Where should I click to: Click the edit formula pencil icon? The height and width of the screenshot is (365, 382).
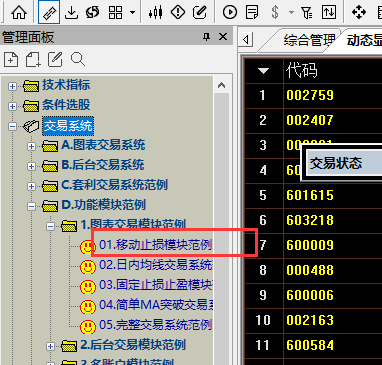click(x=55, y=60)
